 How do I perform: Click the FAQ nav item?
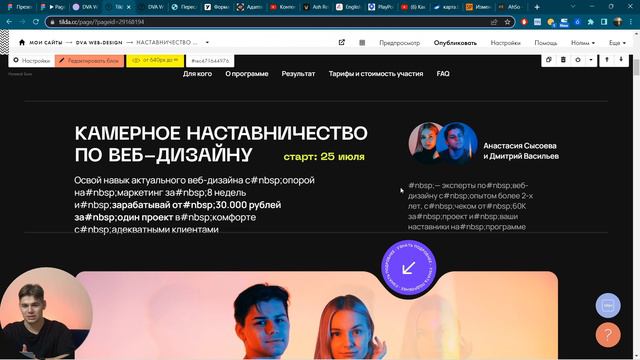point(443,74)
